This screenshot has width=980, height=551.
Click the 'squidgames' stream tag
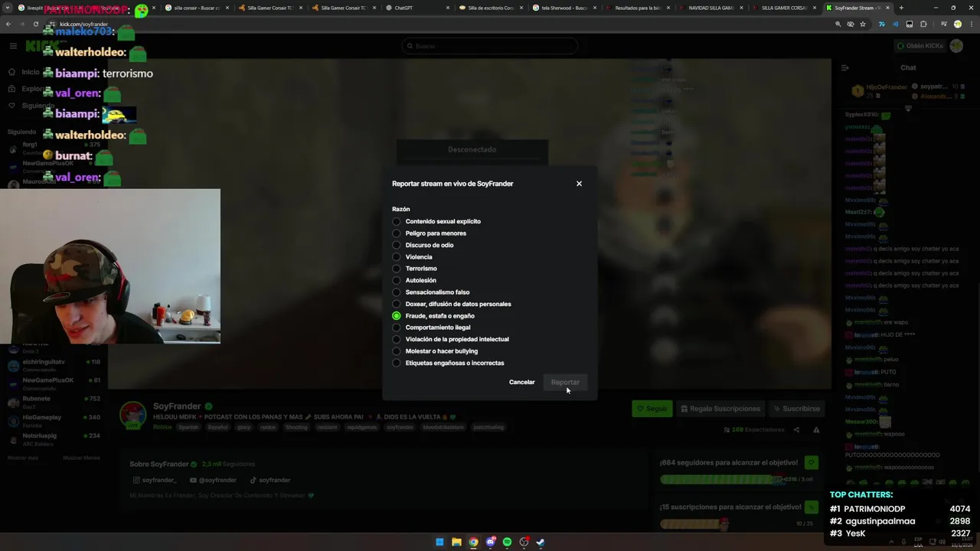[361, 427]
